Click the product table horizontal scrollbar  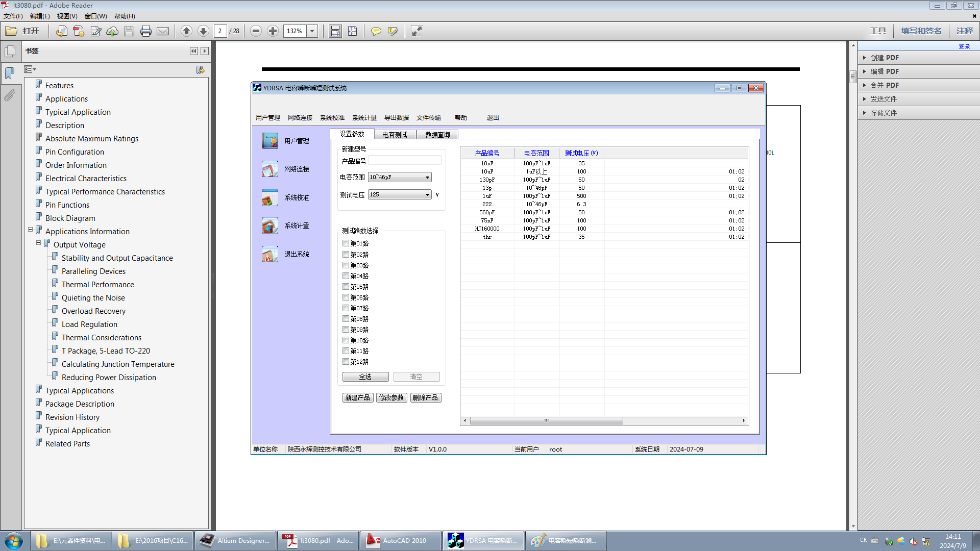click(x=604, y=421)
